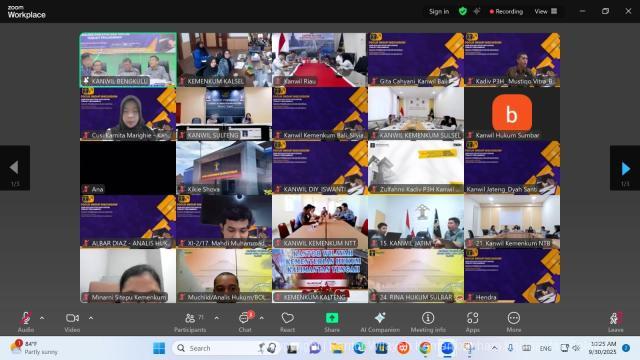This screenshot has height=360, width=640.
Task: Open AI Companion sparkle icon
Action: [380, 322]
